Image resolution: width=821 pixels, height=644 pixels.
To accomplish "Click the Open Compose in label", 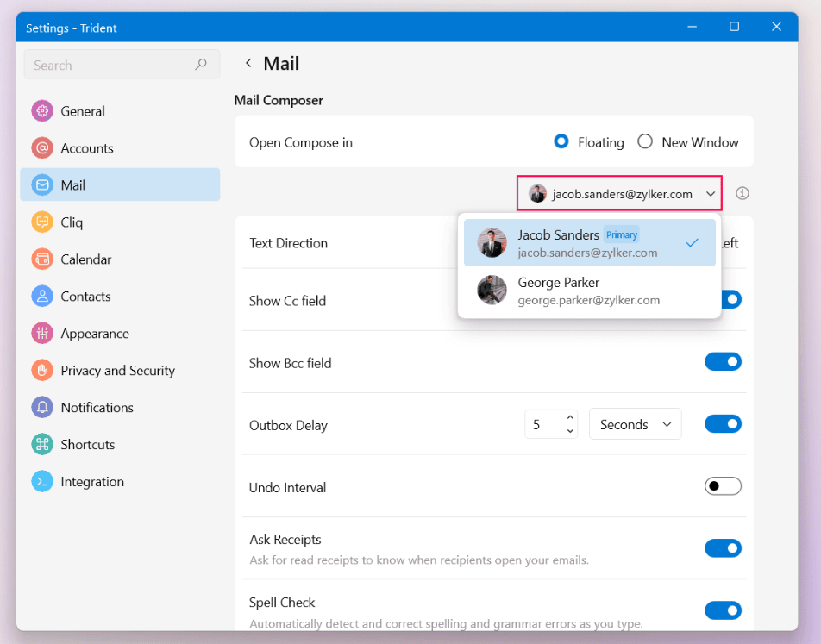I will point(300,142).
